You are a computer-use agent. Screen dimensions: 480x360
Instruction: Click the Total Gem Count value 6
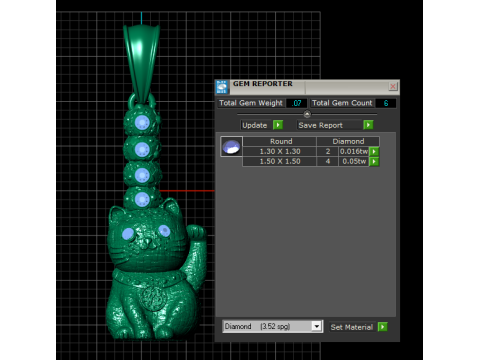point(386,103)
